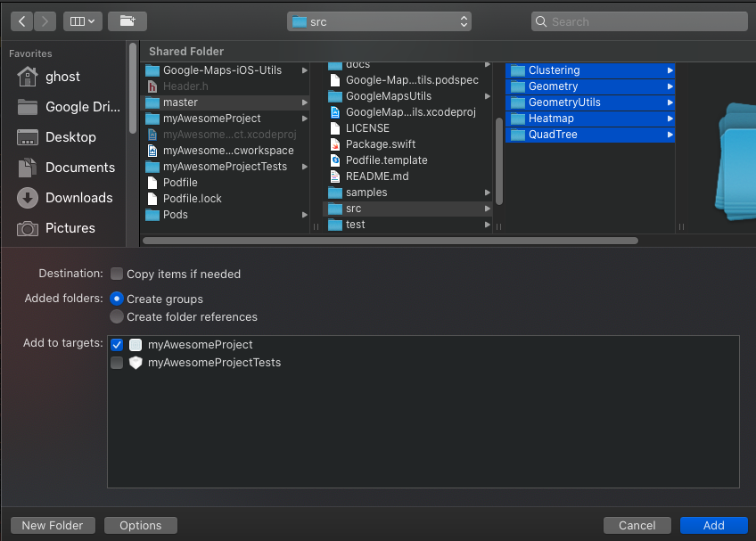
Task: Expand the test folder arrow
Action: pyautogui.click(x=487, y=225)
